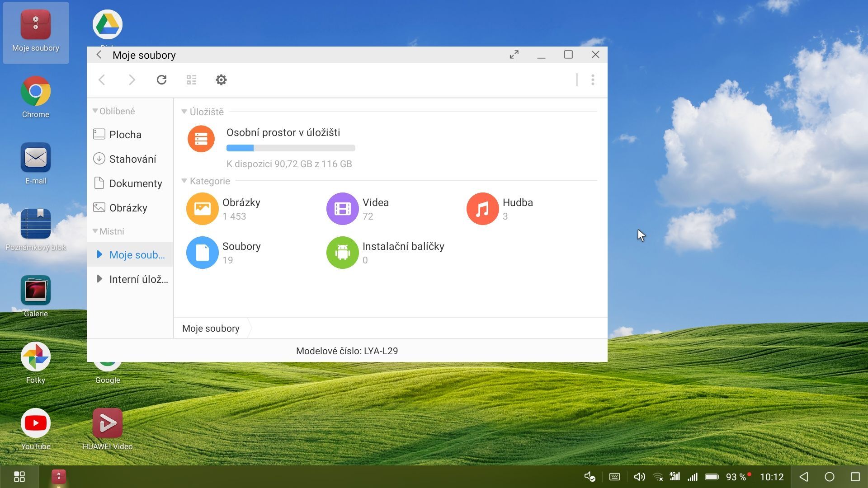Expand Interní úložiště tree node
The image size is (868, 488).
[x=99, y=279]
